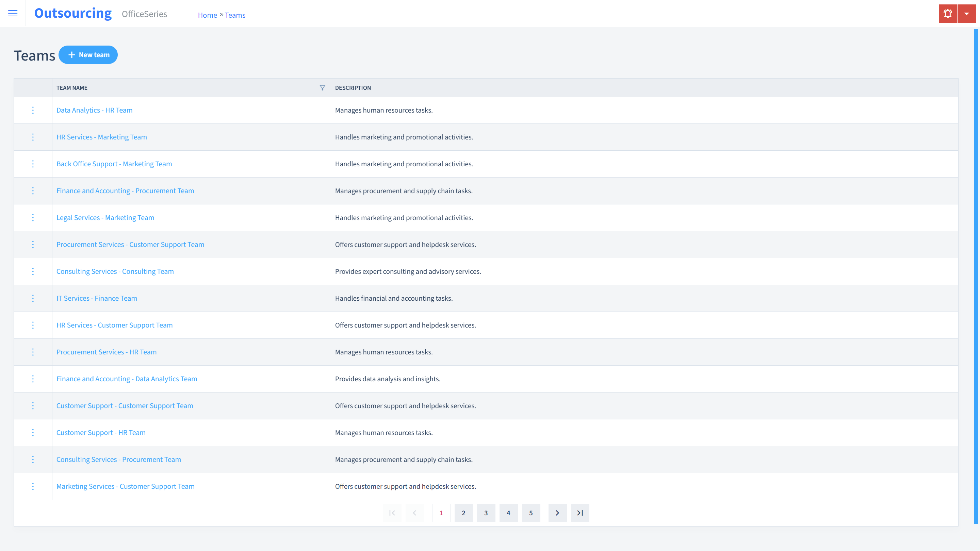The image size is (980, 551).
Task: Click the Outsourcing OfficeSeries logo
Action: tap(100, 13)
